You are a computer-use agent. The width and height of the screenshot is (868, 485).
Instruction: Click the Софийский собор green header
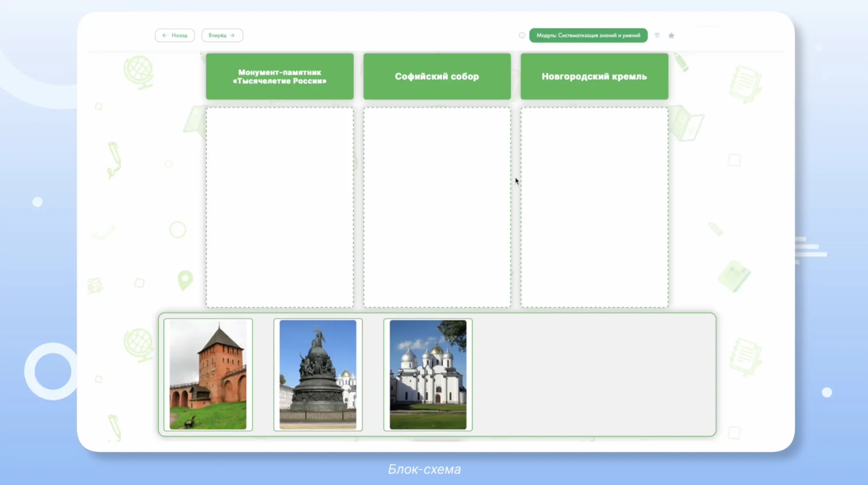click(x=437, y=76)
